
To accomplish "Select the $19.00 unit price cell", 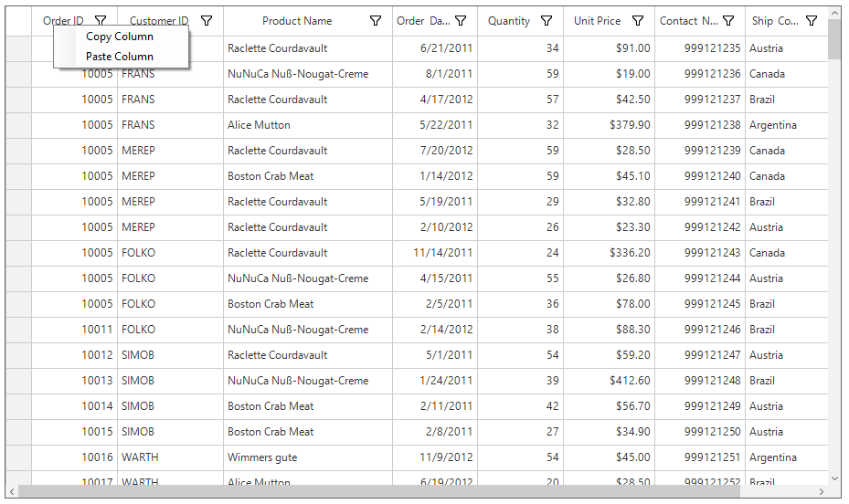I will pyautogui.click(x=609, y=74).
